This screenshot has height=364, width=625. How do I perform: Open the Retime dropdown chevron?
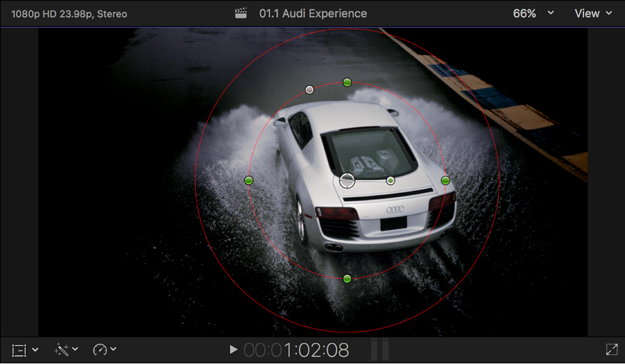113,349
